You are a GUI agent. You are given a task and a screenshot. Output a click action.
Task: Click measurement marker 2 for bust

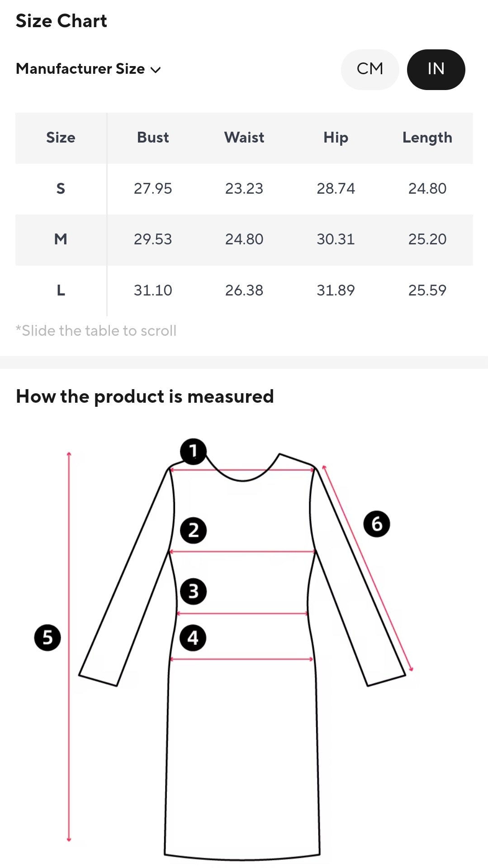[193, 530]
